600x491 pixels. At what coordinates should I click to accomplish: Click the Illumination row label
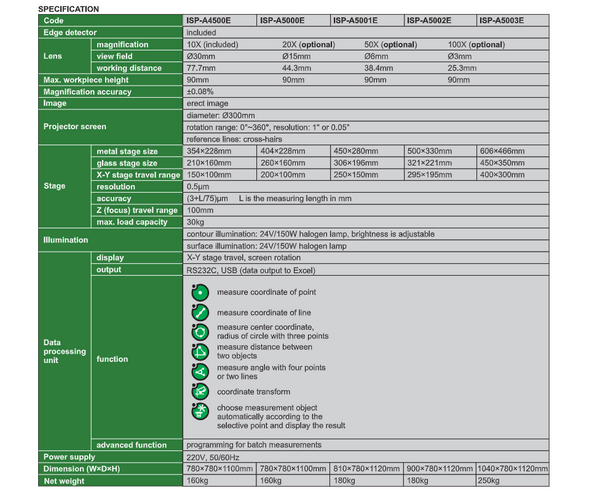pyautogui.click(x=65, y=240)
